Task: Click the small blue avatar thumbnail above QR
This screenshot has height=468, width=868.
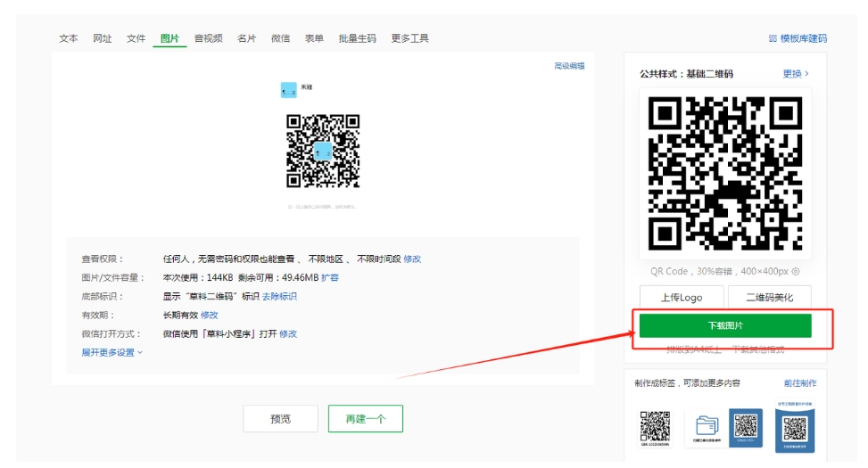Action: coord(288,89)
